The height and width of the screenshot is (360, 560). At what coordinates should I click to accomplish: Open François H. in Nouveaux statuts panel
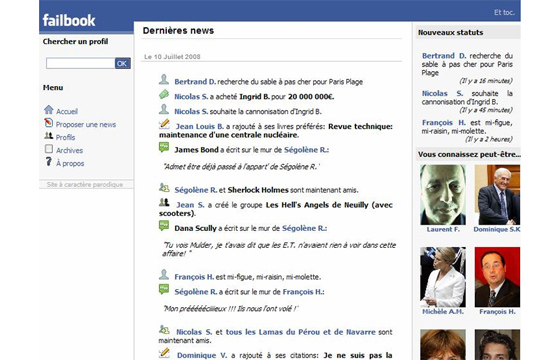pos(444,123)
